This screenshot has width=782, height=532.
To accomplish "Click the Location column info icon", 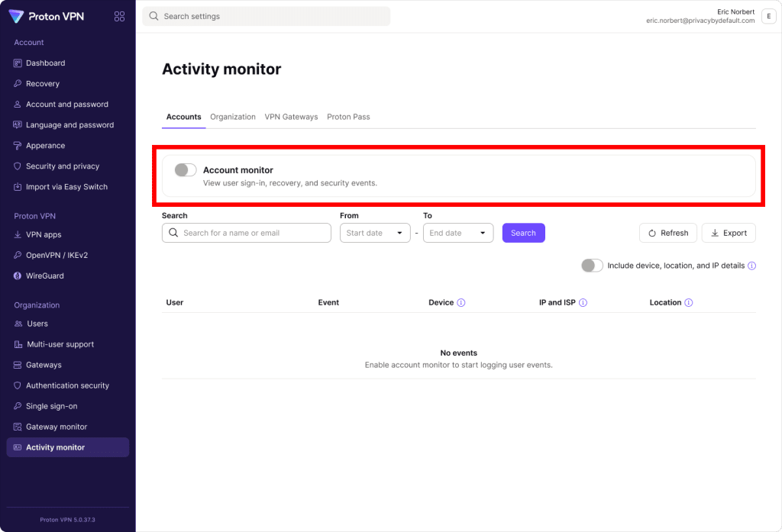I will point(689,303).
